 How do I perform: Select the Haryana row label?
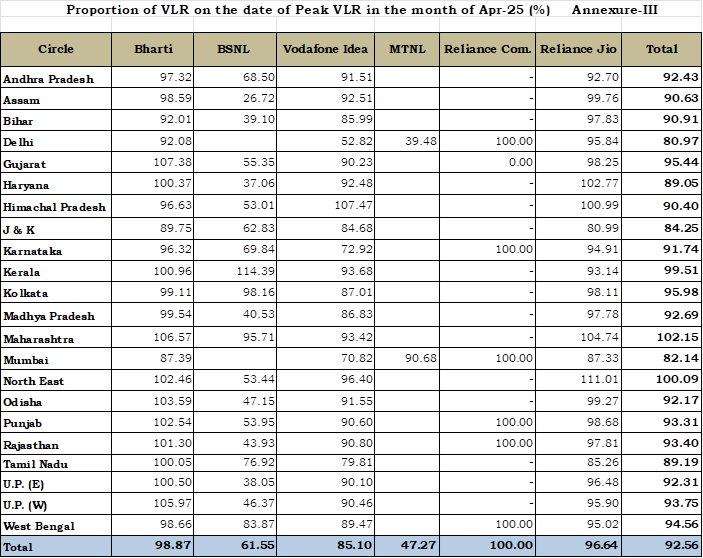[26, 186]
